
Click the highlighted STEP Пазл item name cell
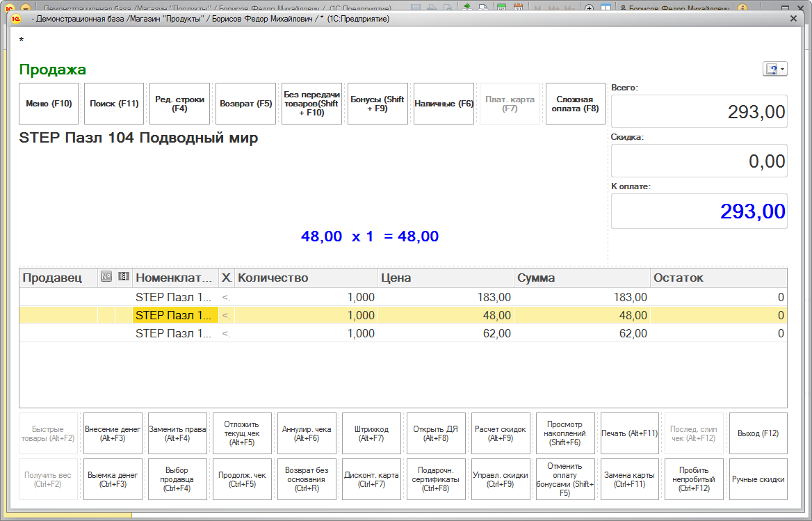[x=175, y=315]
